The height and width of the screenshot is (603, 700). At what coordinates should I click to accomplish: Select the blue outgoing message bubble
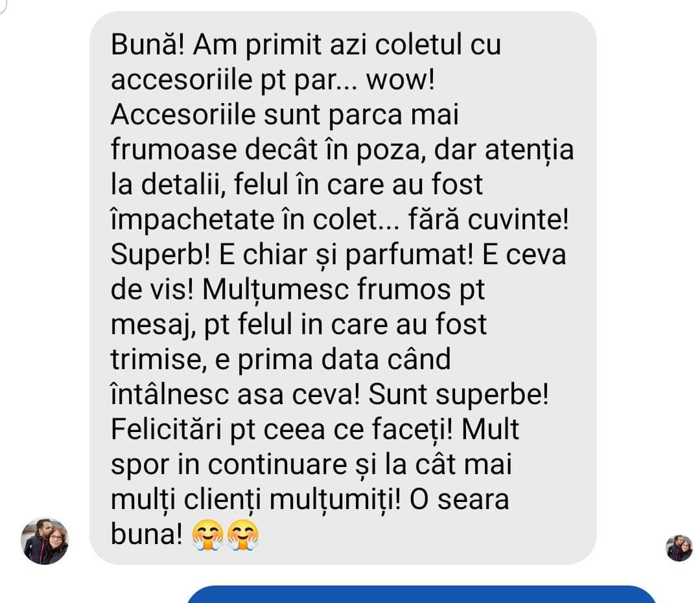click(x=421, y=595)
